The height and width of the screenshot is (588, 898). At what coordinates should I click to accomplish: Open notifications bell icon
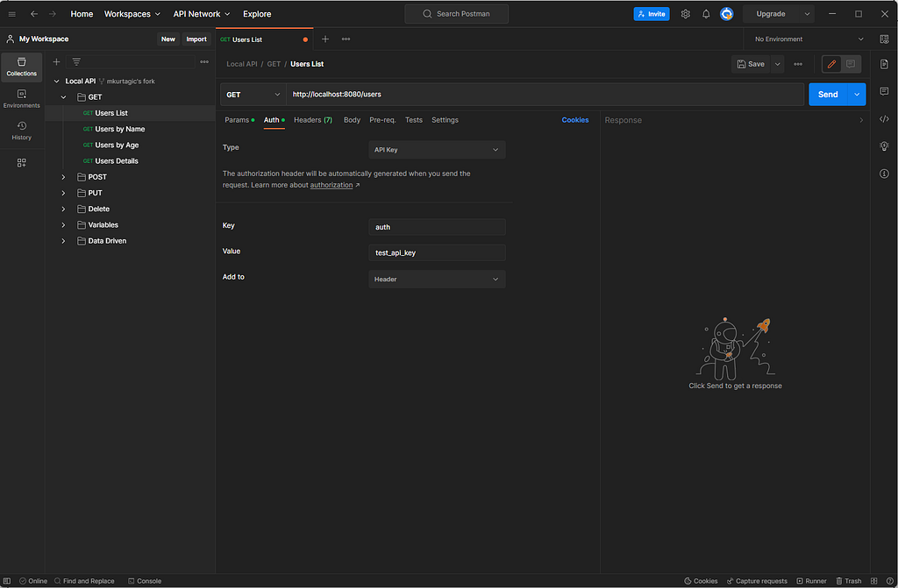coord(706,14)
